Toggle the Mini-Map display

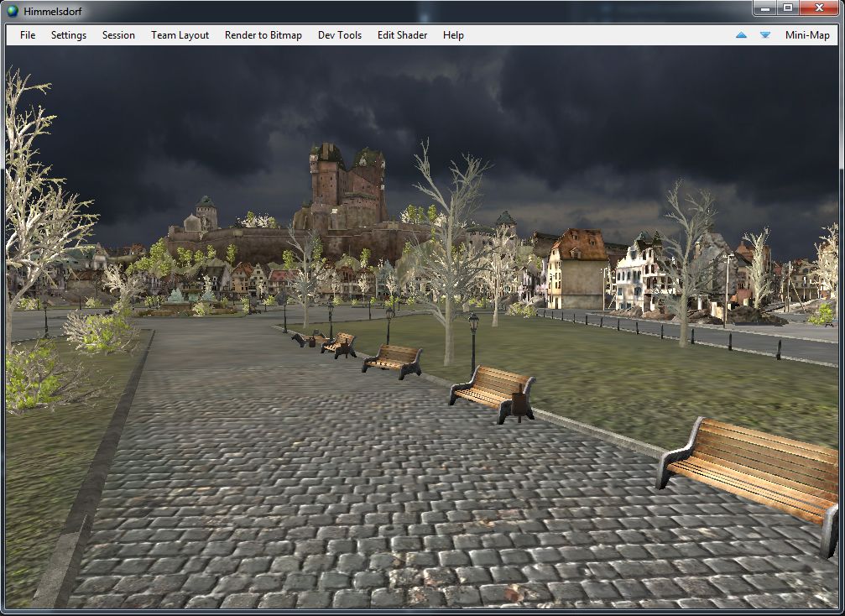[806, 35]
